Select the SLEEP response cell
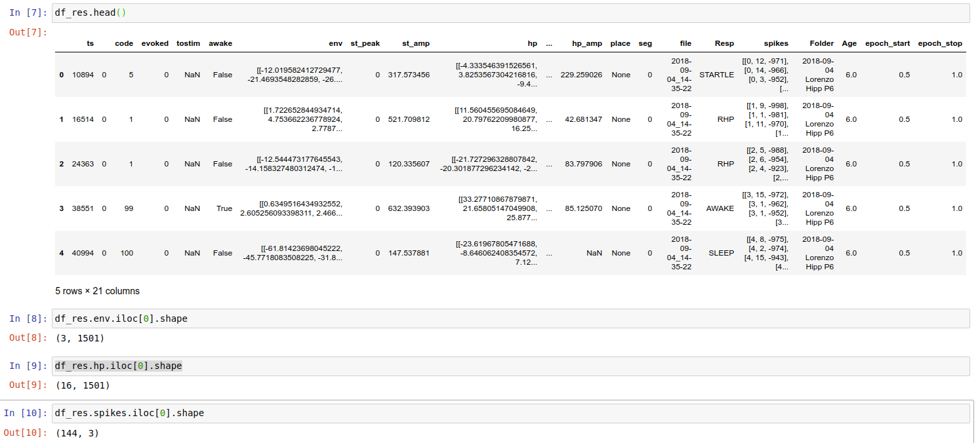This screenshot has width=980, height=443. click(x=721, y=253)
